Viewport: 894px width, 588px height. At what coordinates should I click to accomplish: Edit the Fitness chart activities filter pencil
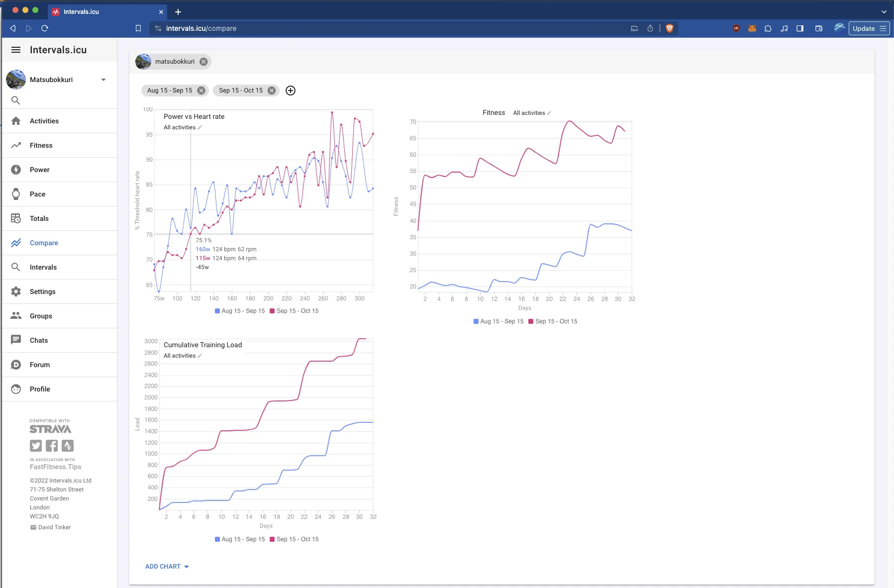pos(549,113)
